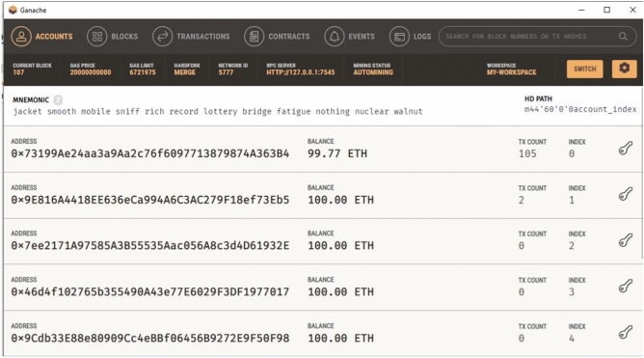Select address 0x73199Ae24aa3a9Aa2c76f6097713879874A363B4
This screenshot has width=644, height=358.
[149, 153]
